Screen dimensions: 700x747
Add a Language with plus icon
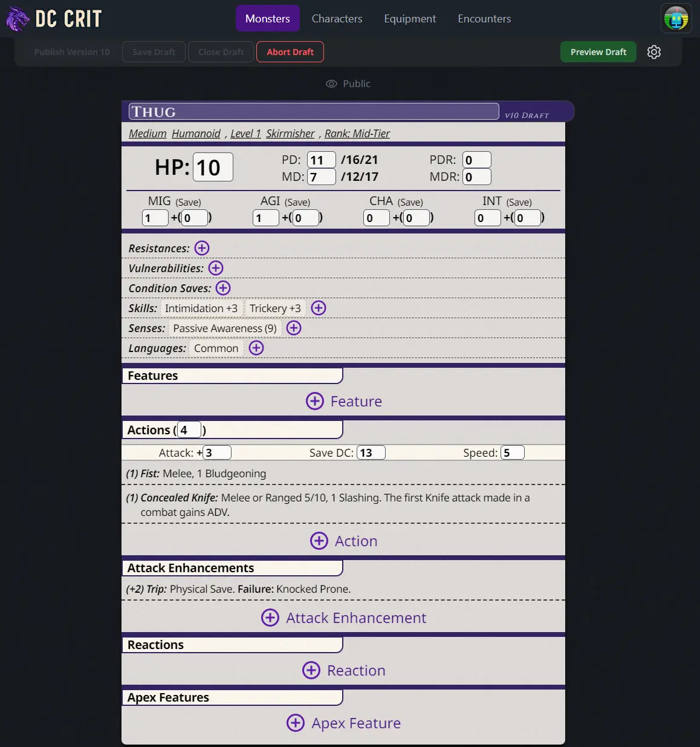[x=256, y=348]
